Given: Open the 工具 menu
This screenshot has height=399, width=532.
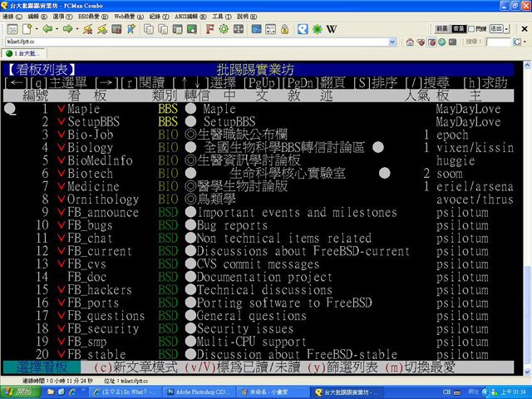Looking at the screenshot, I should point(222,17).
